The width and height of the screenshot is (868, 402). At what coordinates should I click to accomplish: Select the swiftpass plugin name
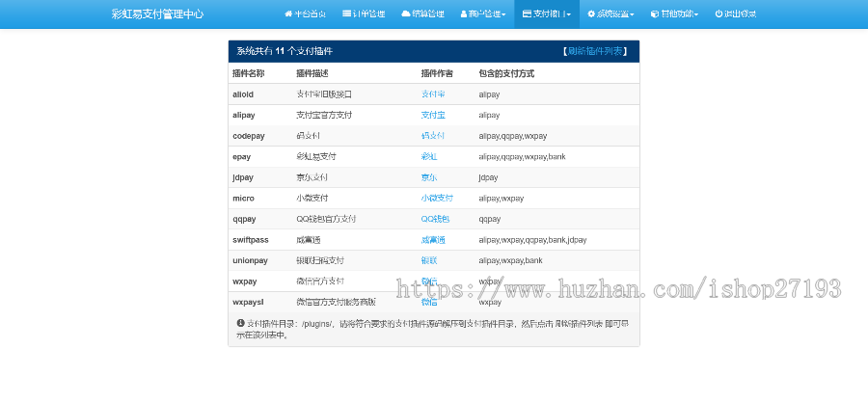click(x=251, y=240)
